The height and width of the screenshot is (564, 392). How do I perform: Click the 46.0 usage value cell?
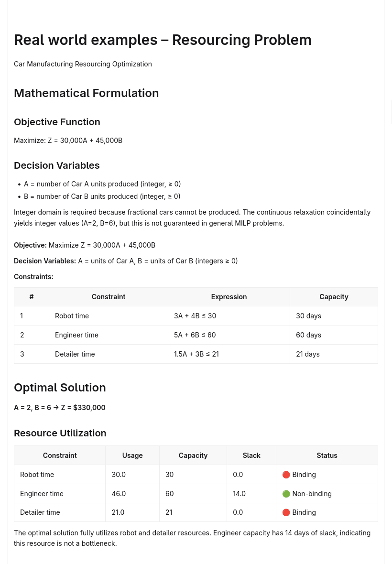tap(132, 493)
